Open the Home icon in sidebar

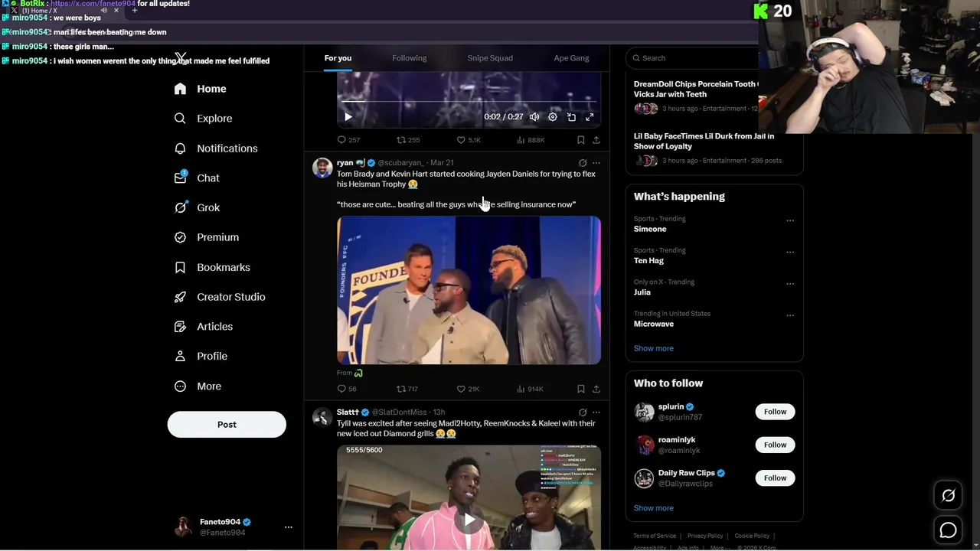[180, 89]
